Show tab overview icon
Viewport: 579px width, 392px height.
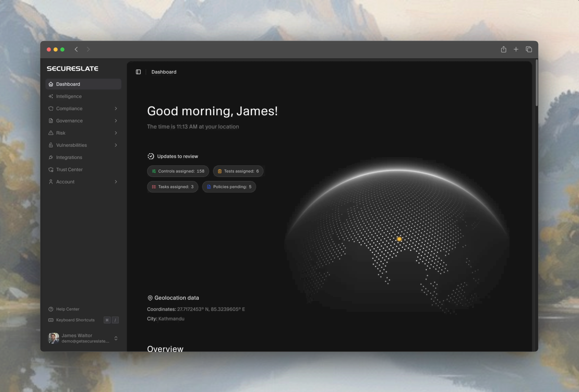coord(529,49)
